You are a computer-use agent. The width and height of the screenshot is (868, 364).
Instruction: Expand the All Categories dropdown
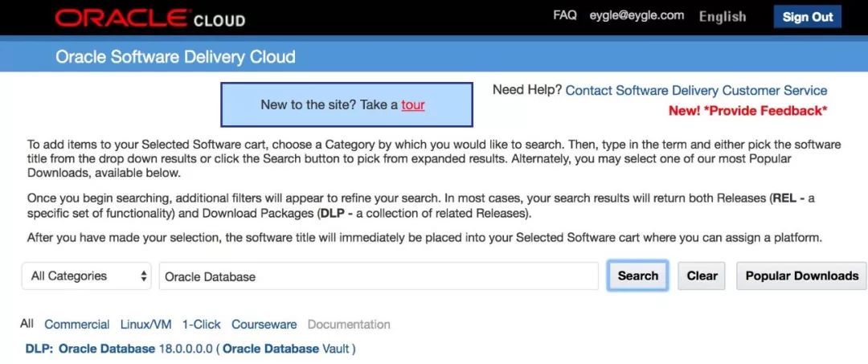pyautogui.click(x=87, y=276)
